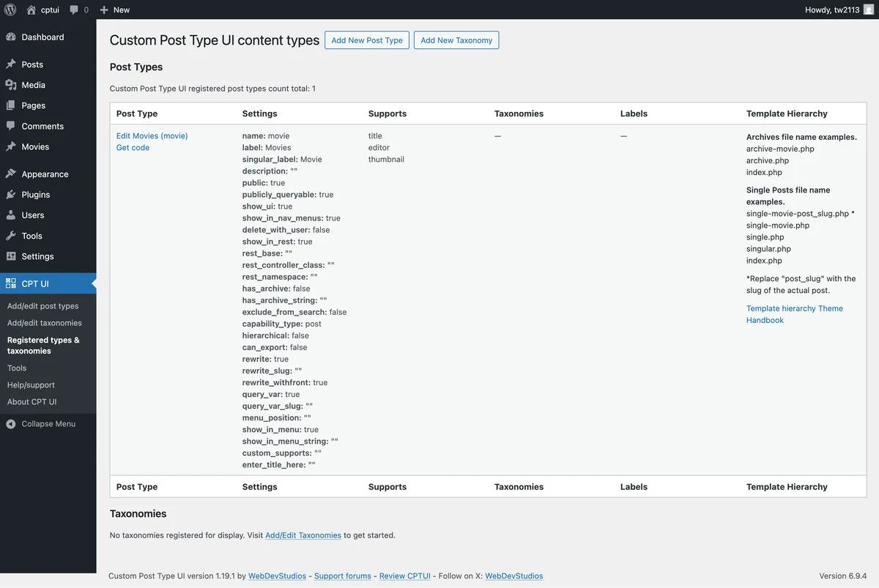Open the CPT UI Tools submenu
The image size is (879, 588).
click(x=17, y=368)
